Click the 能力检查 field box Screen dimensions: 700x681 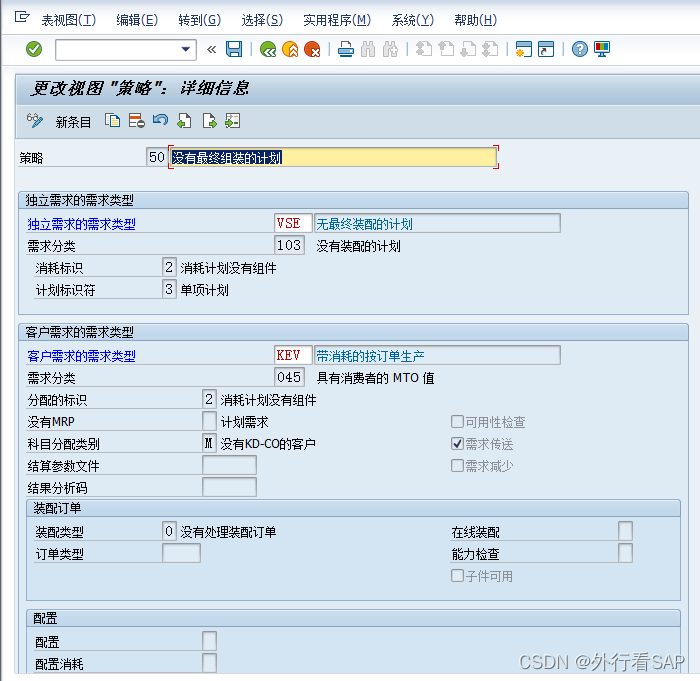coord(625,553)
